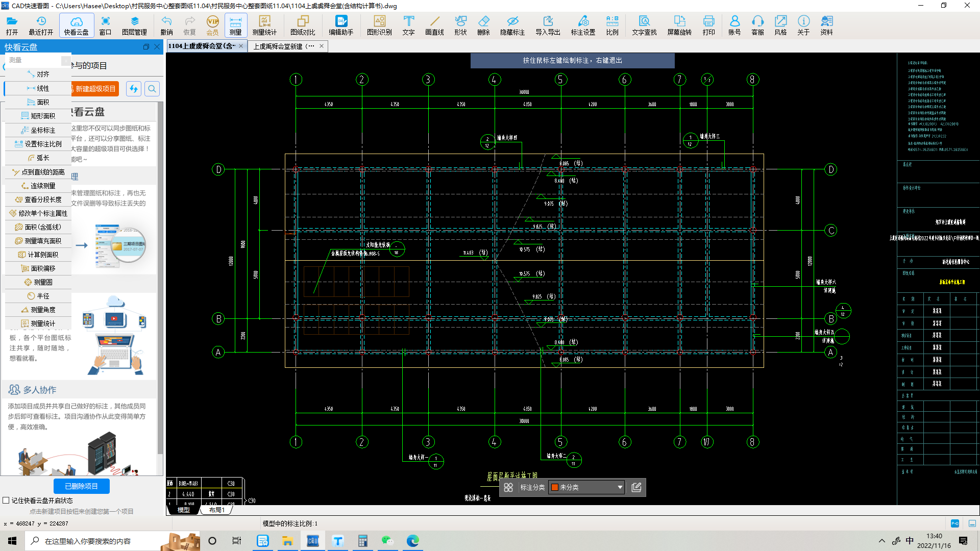Open 标注设置 annotation settings
The image size is (980, 551).
coord(583,25)
